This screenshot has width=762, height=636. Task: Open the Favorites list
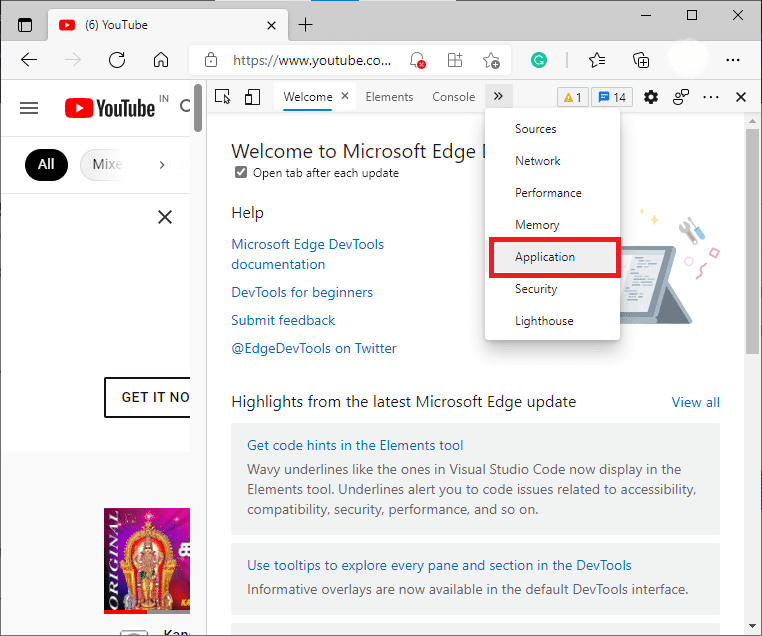point(597,60)
